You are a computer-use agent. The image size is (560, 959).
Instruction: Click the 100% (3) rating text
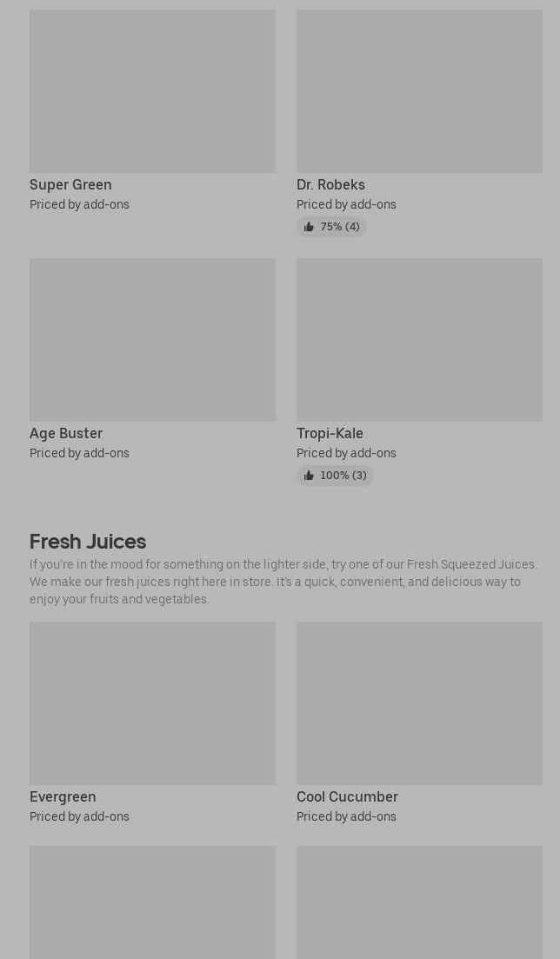(343, 476)
